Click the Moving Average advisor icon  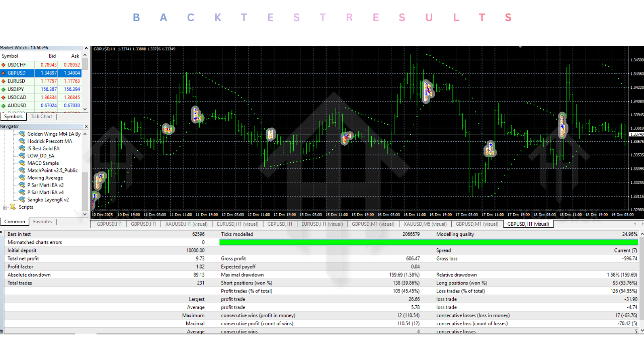tap(22, 178)
